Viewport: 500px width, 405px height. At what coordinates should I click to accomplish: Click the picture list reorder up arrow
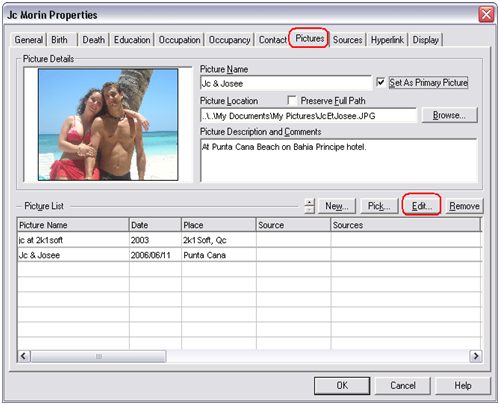click(x=310, y=202)
